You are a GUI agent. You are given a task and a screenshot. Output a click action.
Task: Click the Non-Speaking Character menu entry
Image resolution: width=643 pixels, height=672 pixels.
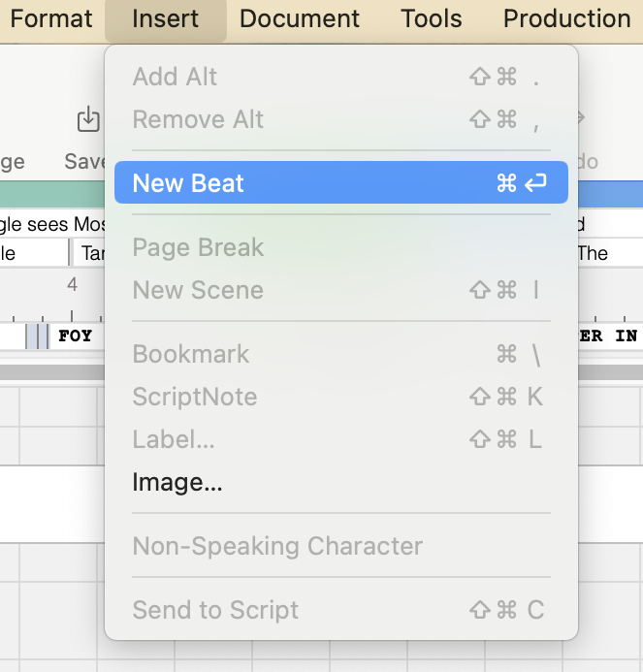pyautogui.click(x=341, y=546)
